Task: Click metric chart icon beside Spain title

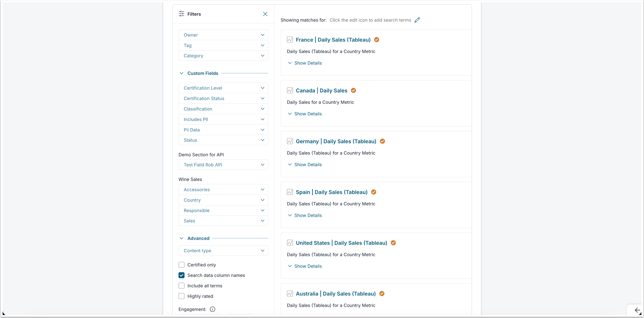Action: point(290,192)
